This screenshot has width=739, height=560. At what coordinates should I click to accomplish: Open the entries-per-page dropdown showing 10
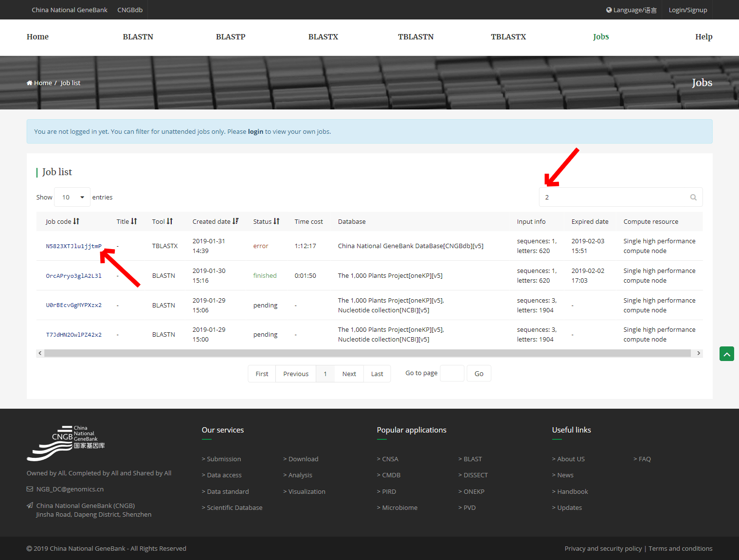click(72, 197)
